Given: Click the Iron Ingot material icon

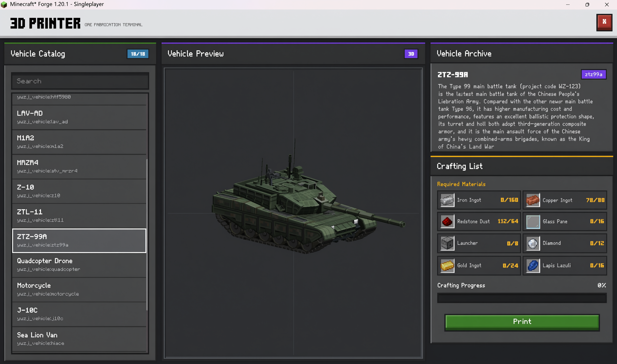Looking at the screenshot, I should tap(447, 200).
